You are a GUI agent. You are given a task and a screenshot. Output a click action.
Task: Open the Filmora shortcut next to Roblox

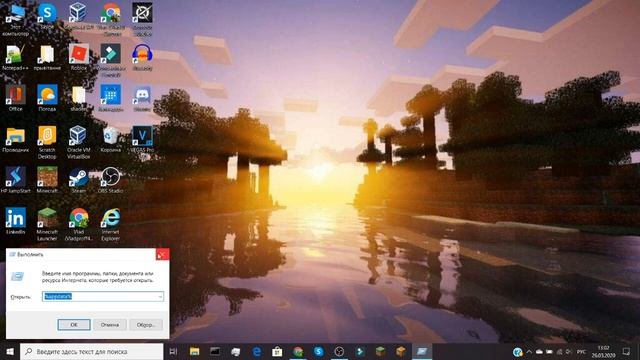[111, 60]
